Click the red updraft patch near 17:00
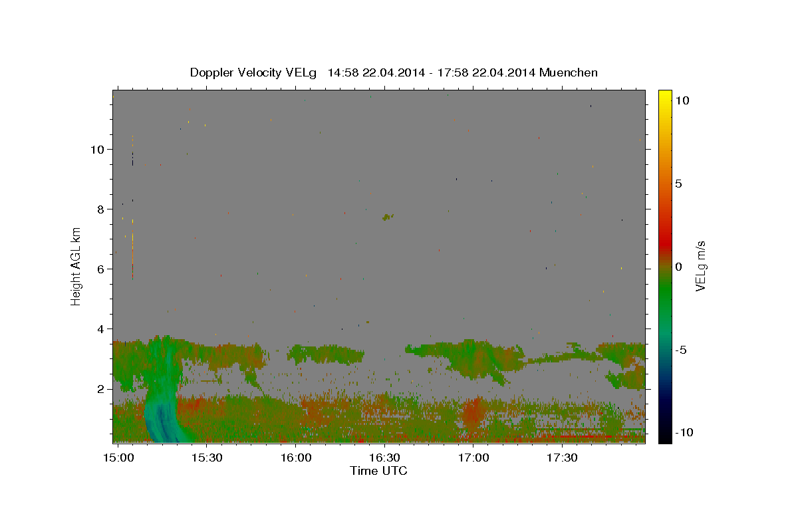The height and width of the screenshot is (532, 798). pos(471,412)
